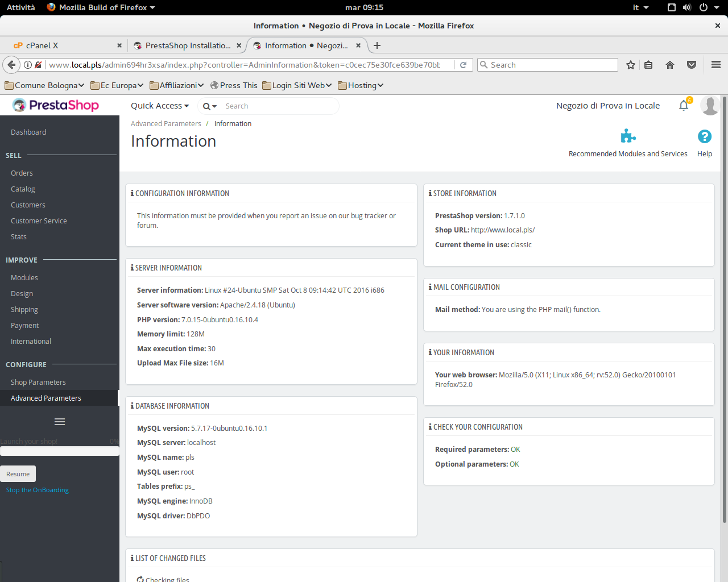This screenshot has width=728, height=582.
Task: Open Mozilla Build of Firefox app menu
Action: 101,7
